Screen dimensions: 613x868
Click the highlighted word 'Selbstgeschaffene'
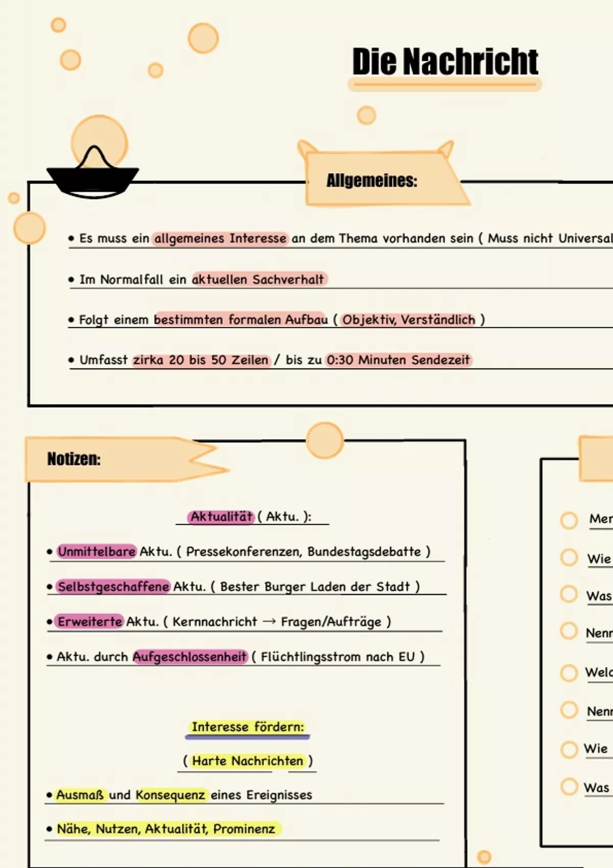click(x=113, y=587)
